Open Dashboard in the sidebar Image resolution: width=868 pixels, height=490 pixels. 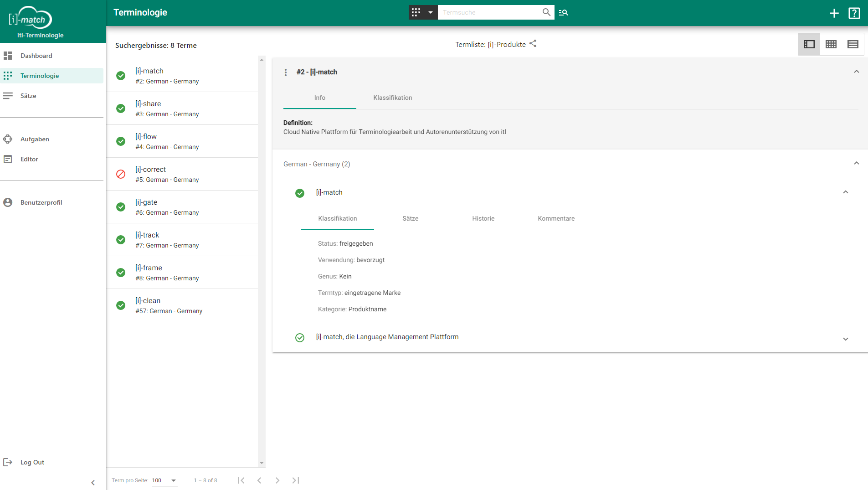click(x=51, y=56)
